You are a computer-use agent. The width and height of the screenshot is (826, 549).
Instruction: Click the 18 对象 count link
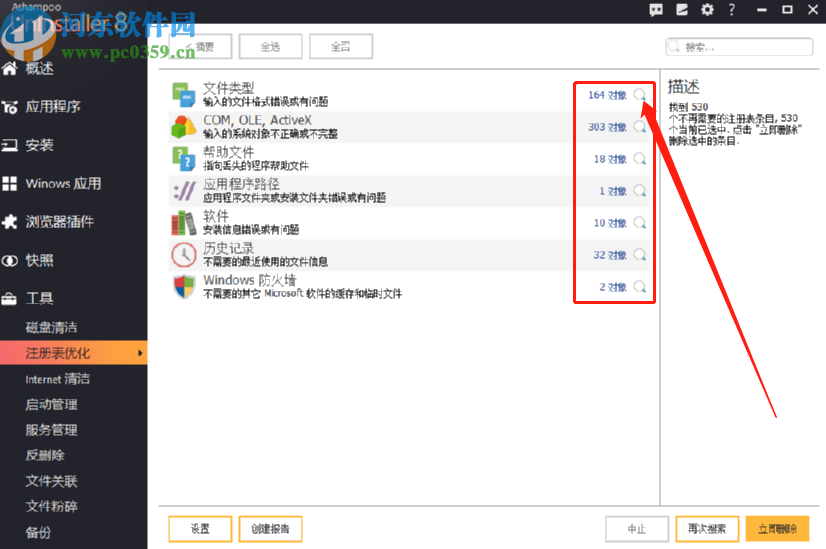click(610, 159)
